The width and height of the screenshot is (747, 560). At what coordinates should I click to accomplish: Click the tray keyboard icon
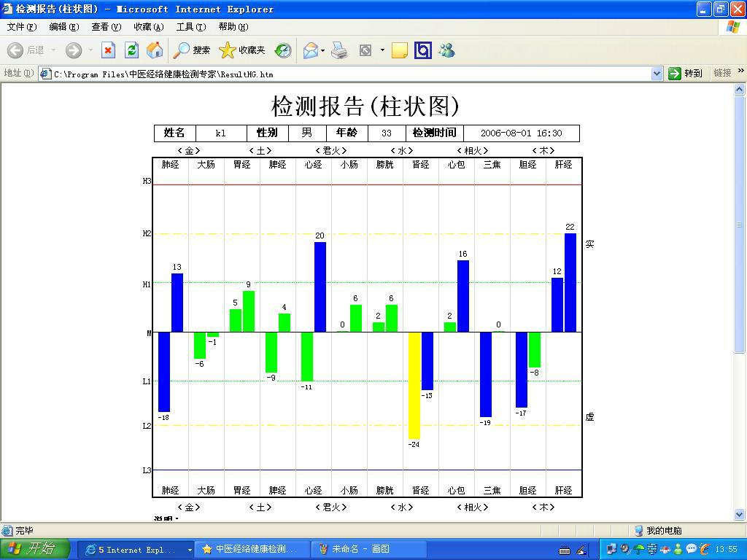pos(565,551)
